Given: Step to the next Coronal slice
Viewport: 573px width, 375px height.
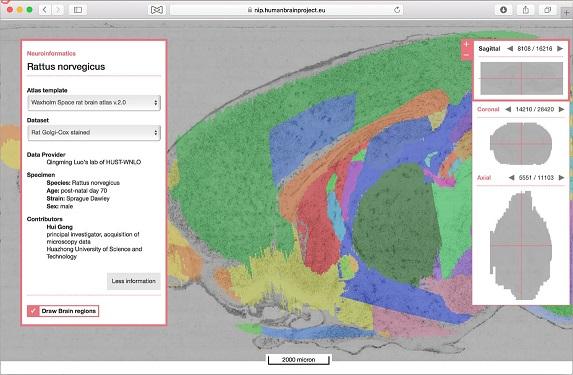Looking at the screenshot, I should (x=562, y=109).
